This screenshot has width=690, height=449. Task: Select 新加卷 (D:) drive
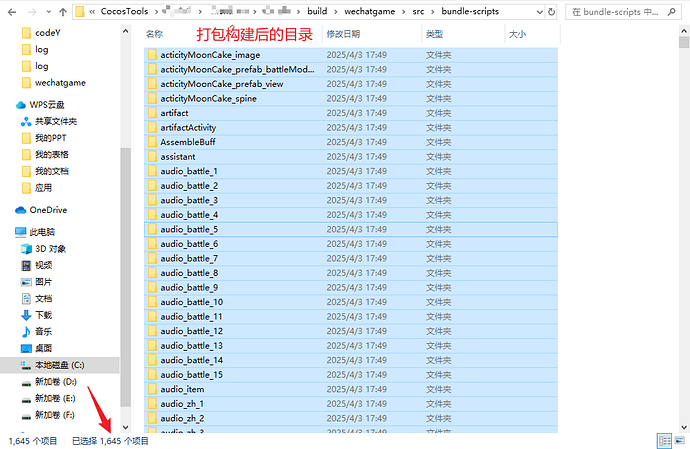click(50, 382)
